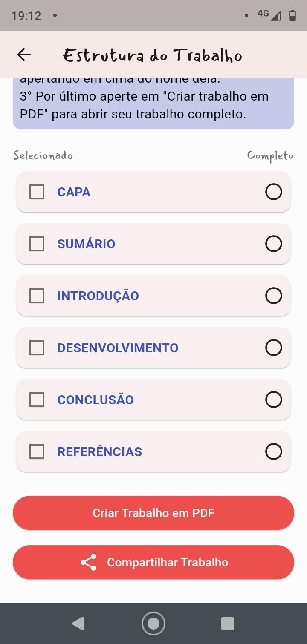Open the CAPA section label
This screenshot has width=307, height=644.
(74, 192)
